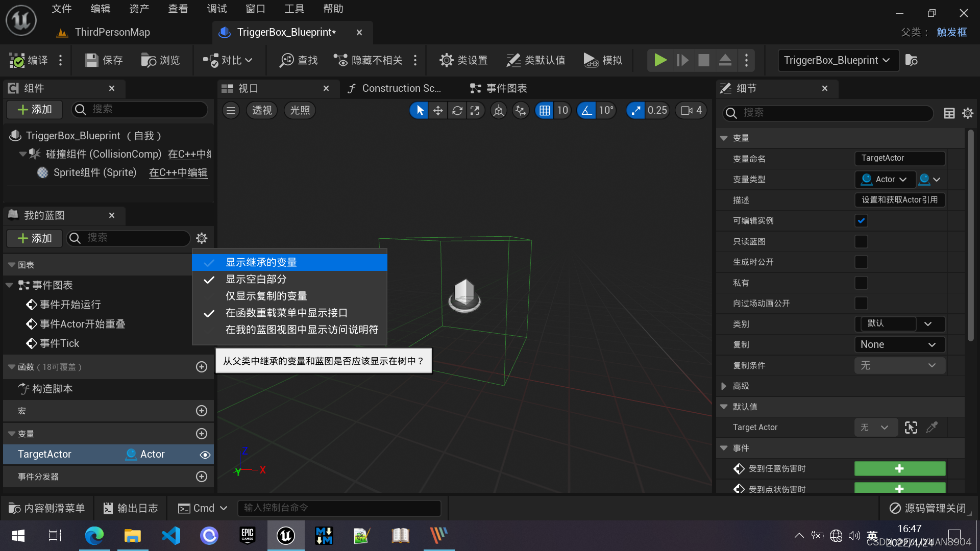Uncheck the 可编辑实例 checkbox
This screenshot has width=980, height=551.
click(x=861, y=221)
